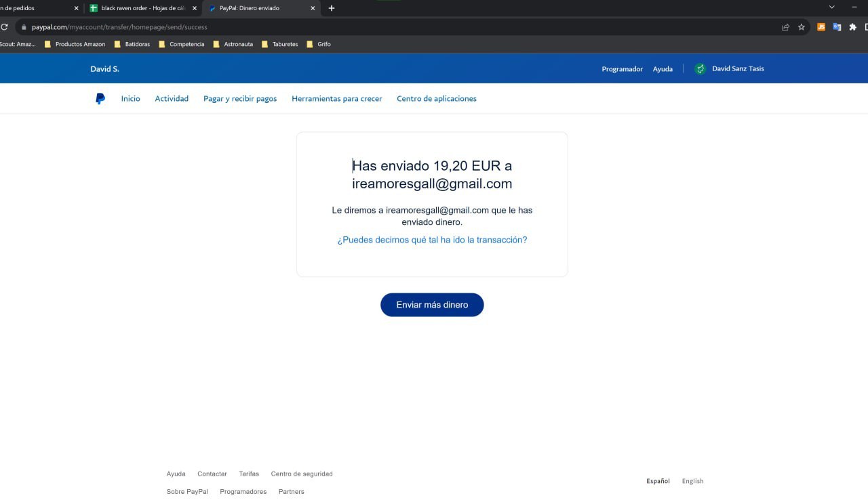The width and height of the screenshot is (868, 502).
Task: Open the Extensions puzzle piece icon
Action: point(853,27)
